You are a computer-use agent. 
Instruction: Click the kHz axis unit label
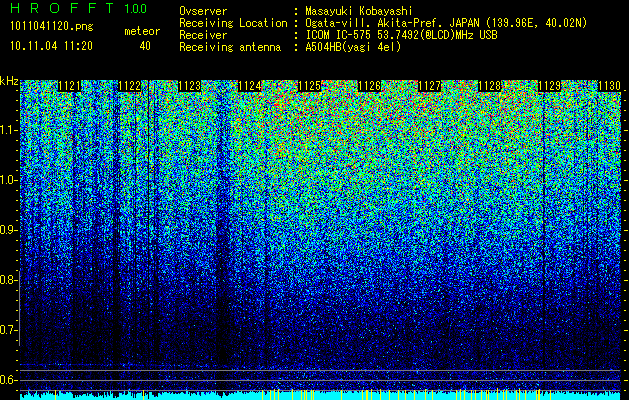click(9, 81)
